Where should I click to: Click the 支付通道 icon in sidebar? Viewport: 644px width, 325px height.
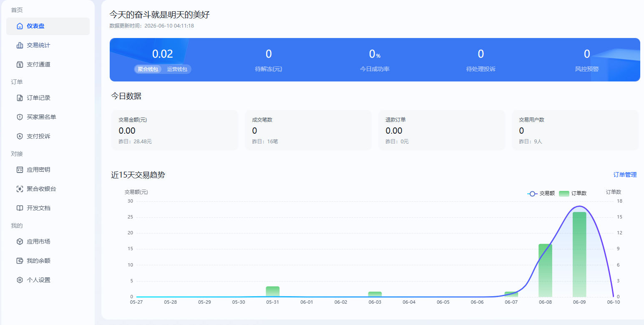click(20, 64)
